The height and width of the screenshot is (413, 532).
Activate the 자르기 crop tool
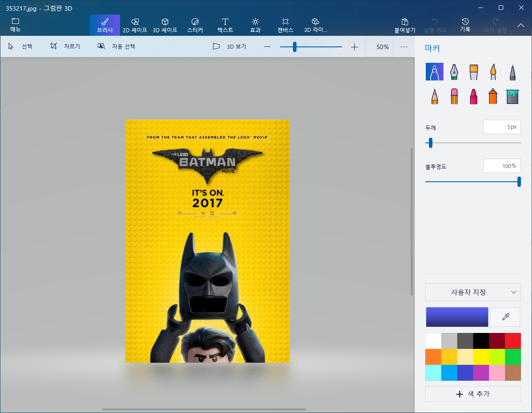tap(65, 46)
